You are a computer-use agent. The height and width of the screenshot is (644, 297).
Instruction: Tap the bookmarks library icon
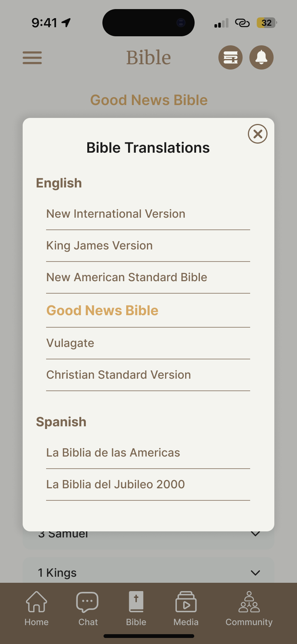coord(230,58)
